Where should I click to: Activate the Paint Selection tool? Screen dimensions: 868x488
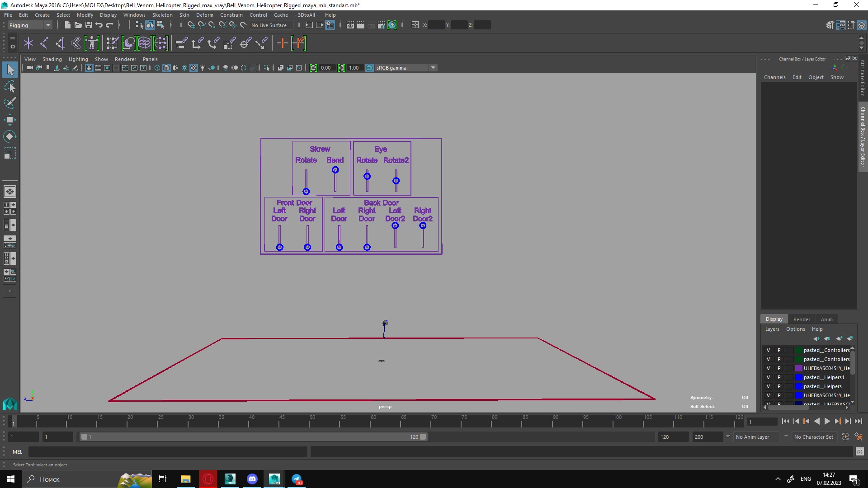(x=10, y=103)
